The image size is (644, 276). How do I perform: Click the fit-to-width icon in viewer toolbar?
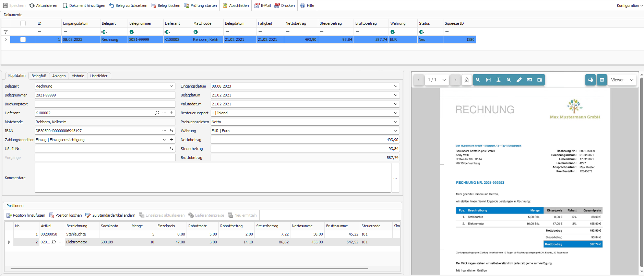point(488,80)
